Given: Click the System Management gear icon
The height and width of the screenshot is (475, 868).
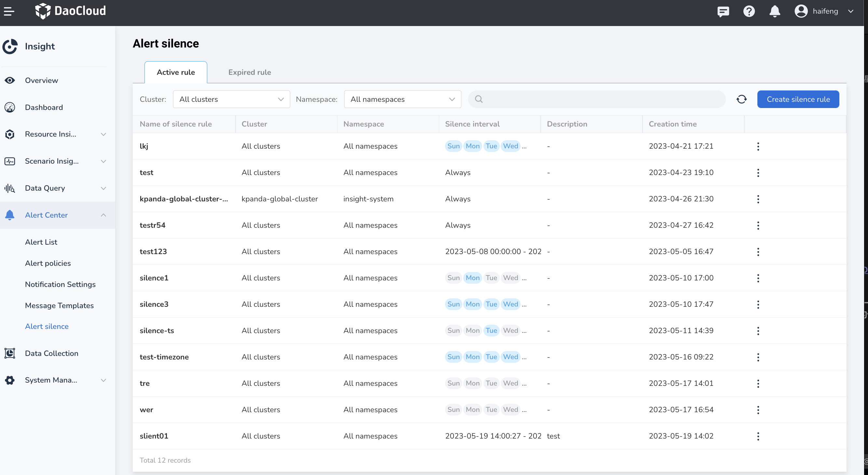Looking at the screenshot, I should click(x=10, y=380).
